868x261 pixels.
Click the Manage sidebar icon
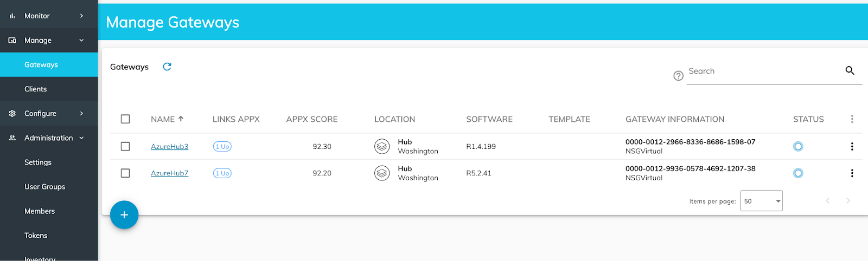click(x=12, y=40)
